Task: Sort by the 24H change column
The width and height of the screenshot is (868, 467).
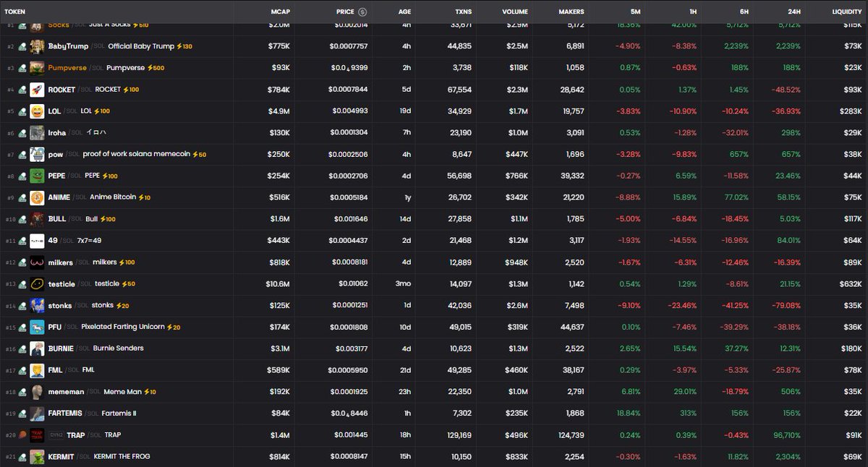Action: pos(793,12)
